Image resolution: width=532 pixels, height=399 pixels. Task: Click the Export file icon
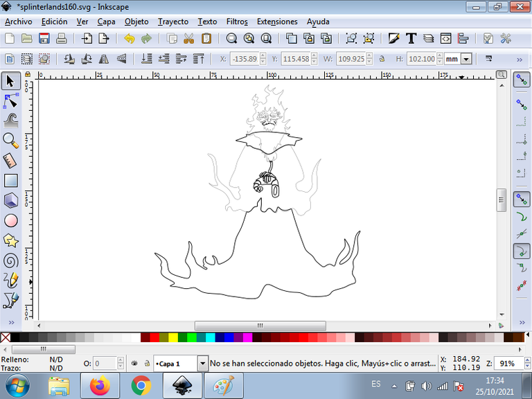104,38
